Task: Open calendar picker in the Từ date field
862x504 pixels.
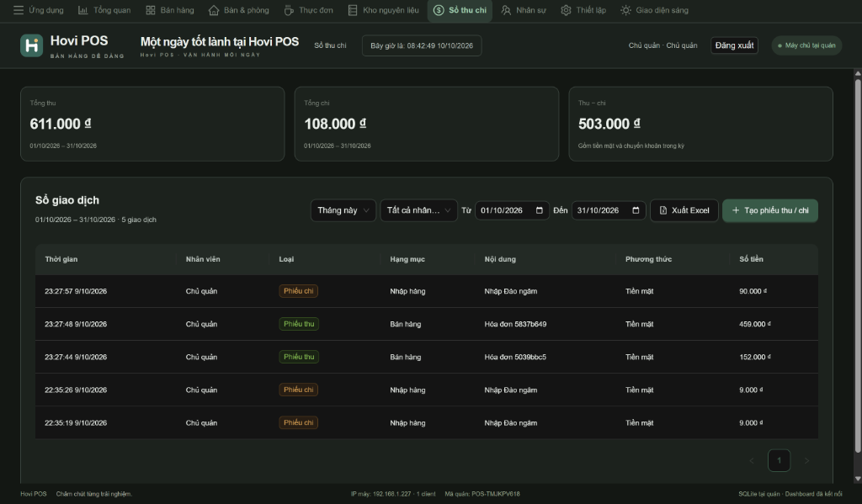Action: pos(540,210)
